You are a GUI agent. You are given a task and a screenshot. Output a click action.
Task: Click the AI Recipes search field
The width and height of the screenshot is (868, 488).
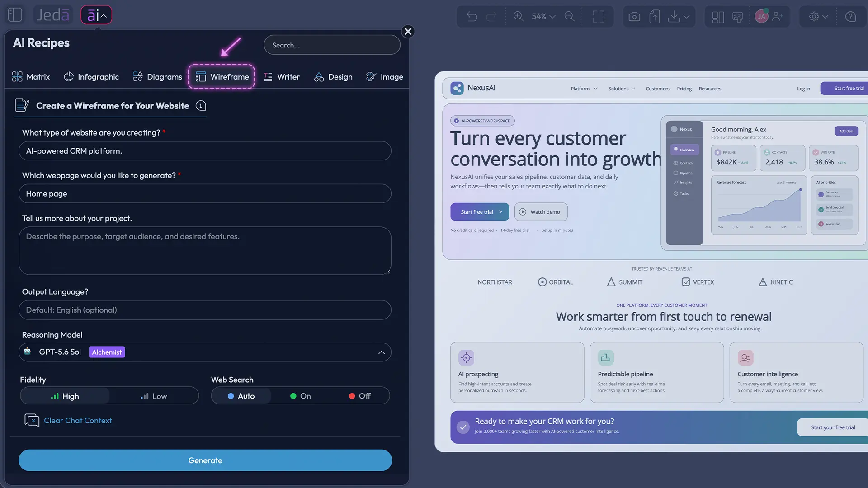pyautogui.click(x=332, y=45)
